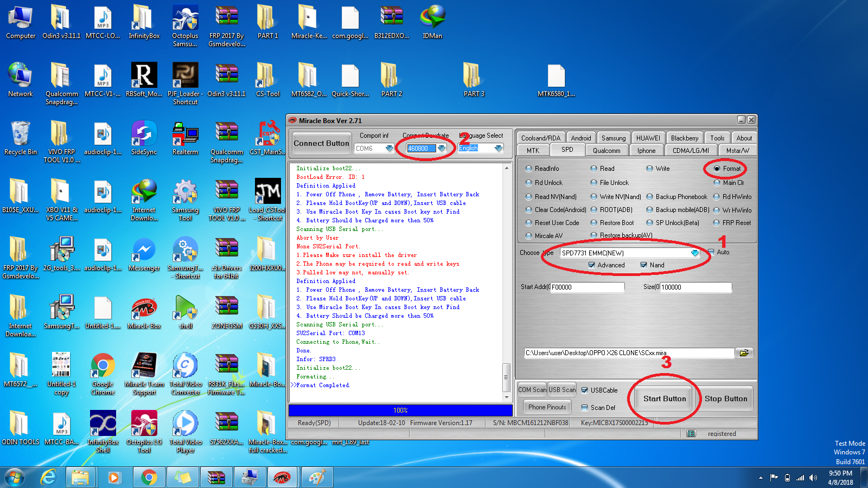Click the PJF_Loader Shortcut icon
868x488 pixels.
tap(186, 84)
